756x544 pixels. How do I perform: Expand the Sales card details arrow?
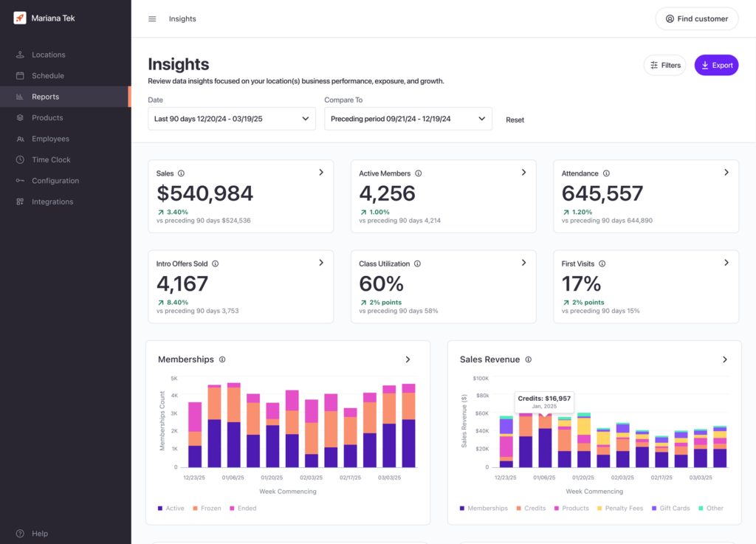(x=321, y=173)
